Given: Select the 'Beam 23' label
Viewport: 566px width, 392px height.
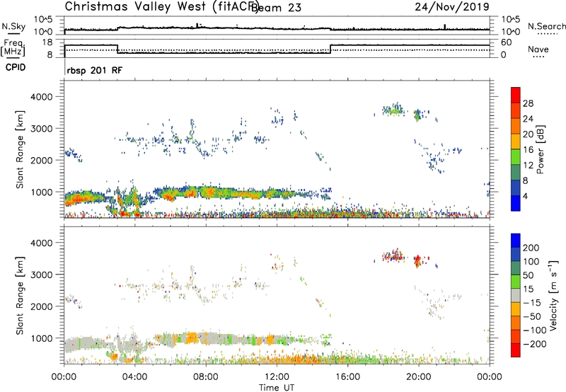Looking at the screenshot, I should [277, 8].
